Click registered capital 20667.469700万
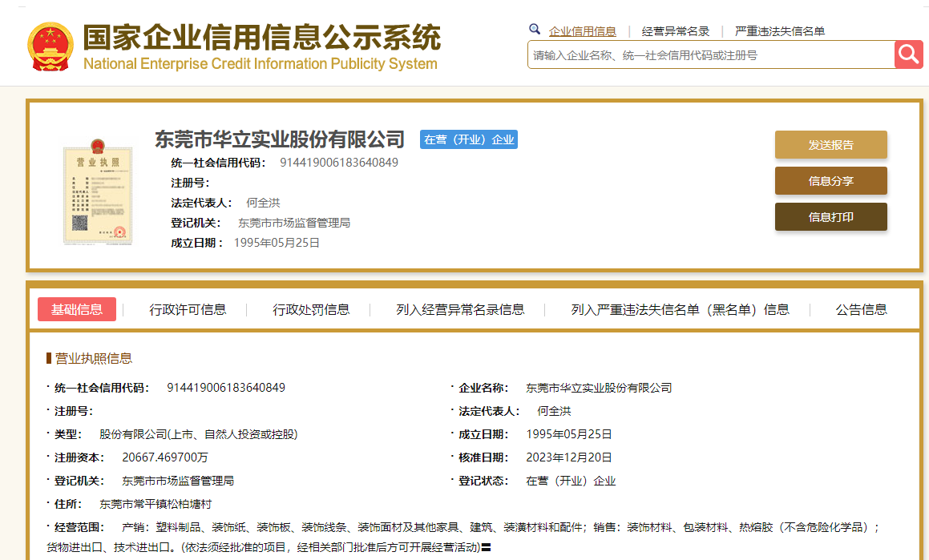Image resolution: width=929 pixels, height=560 pixels. pyautogui.click(x=164, y=457)
